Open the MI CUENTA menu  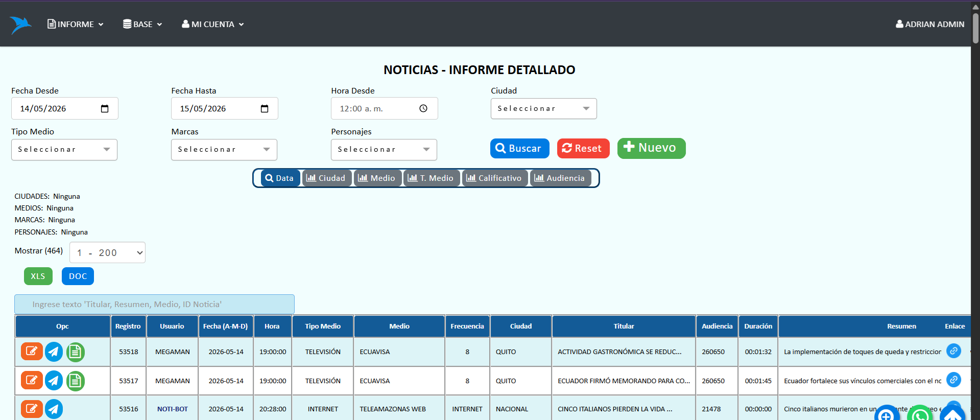pos(213,24)
